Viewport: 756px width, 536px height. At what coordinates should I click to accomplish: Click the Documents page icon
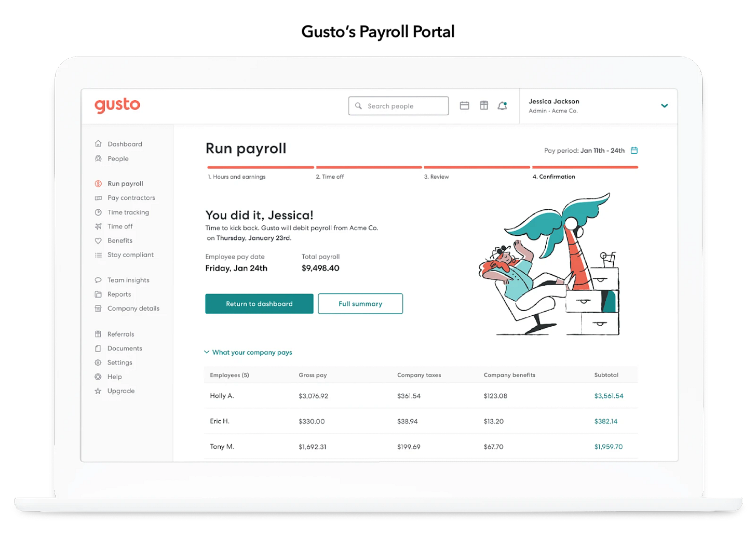(98, 349)
